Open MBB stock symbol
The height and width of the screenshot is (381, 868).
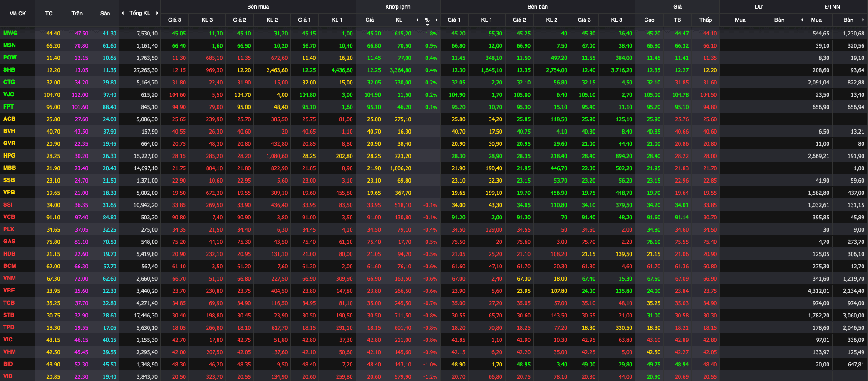(10, 168)
